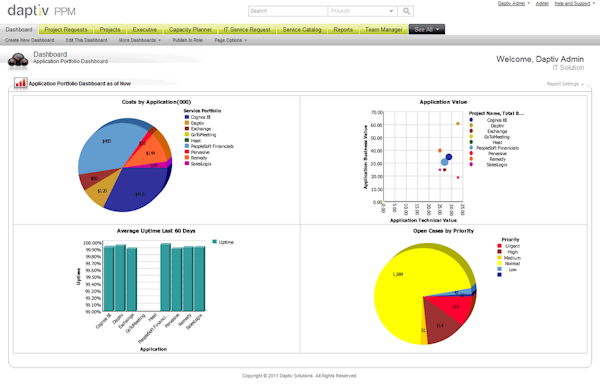Click the red bar chart report icon

point(20,83)
